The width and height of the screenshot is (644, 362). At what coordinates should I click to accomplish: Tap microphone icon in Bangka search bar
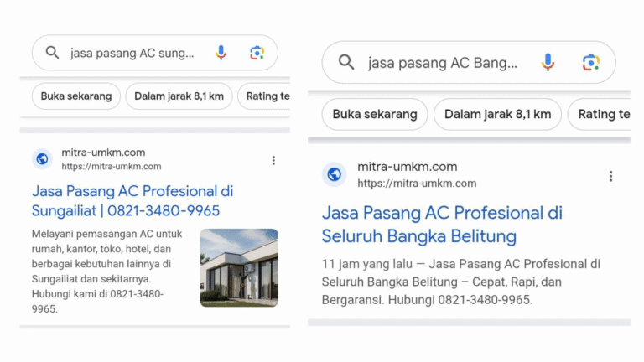click(x=548, y=62)
